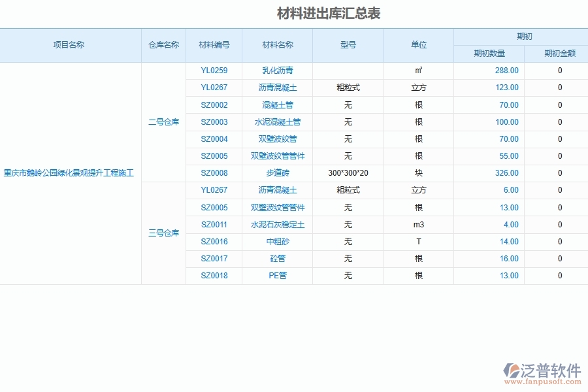Select the 二号仓库 warehouse cell
The width and height of the screenshot is (588, 392).
tap(163, 122)
